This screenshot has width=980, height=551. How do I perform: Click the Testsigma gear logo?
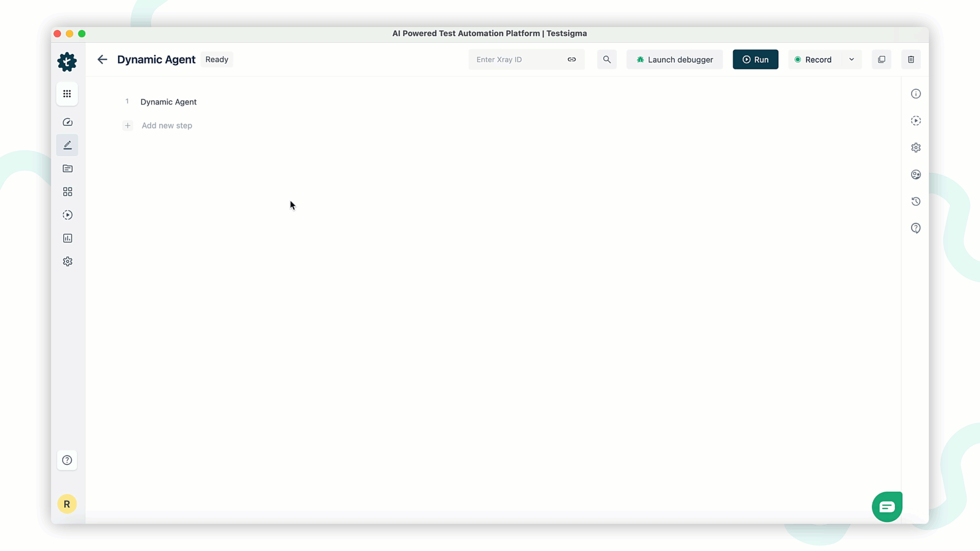[67, 62]
